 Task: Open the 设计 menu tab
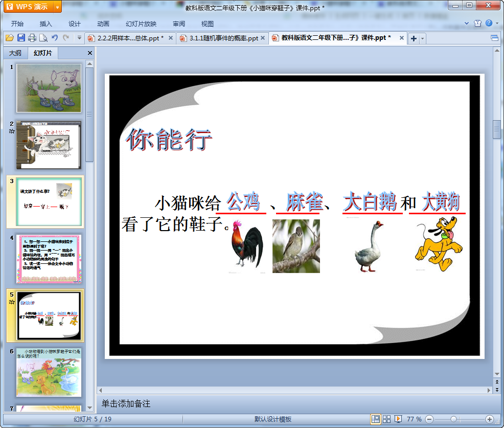74,24
